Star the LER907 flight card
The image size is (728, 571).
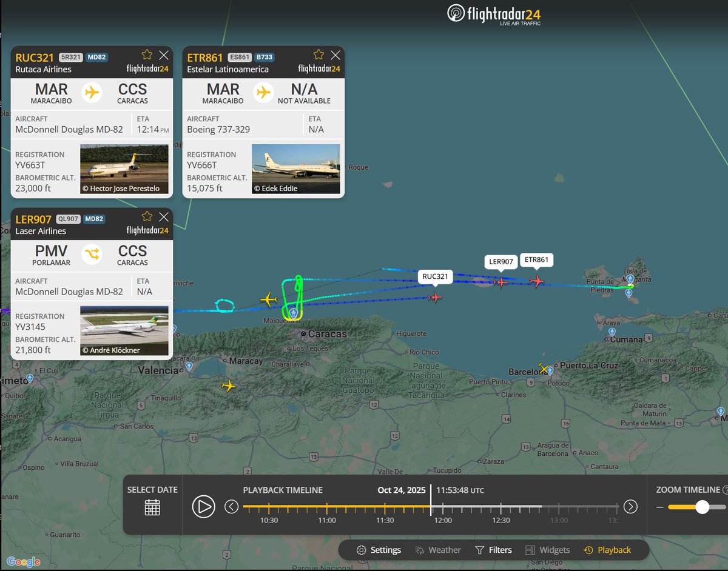click(x=147, y=216)
